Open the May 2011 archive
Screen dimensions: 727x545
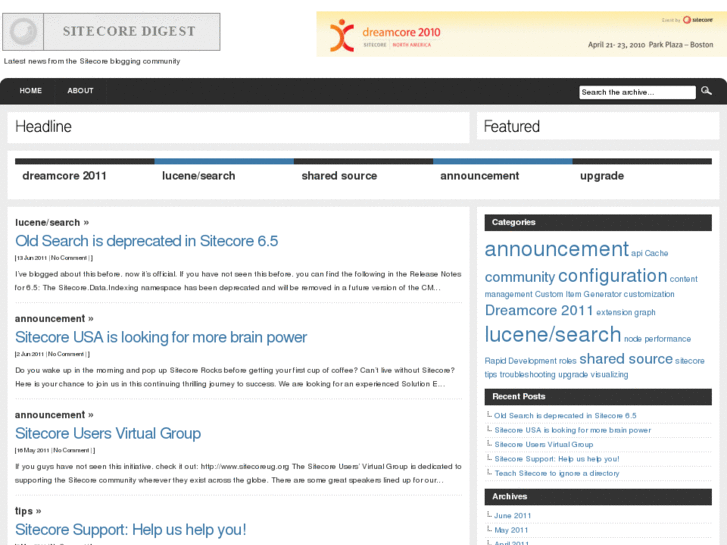pyautogui.click(x=511, y=530)
